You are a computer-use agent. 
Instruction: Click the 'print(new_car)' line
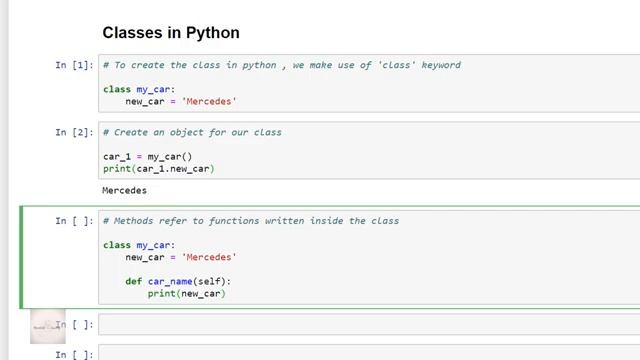tap(187, 294)
